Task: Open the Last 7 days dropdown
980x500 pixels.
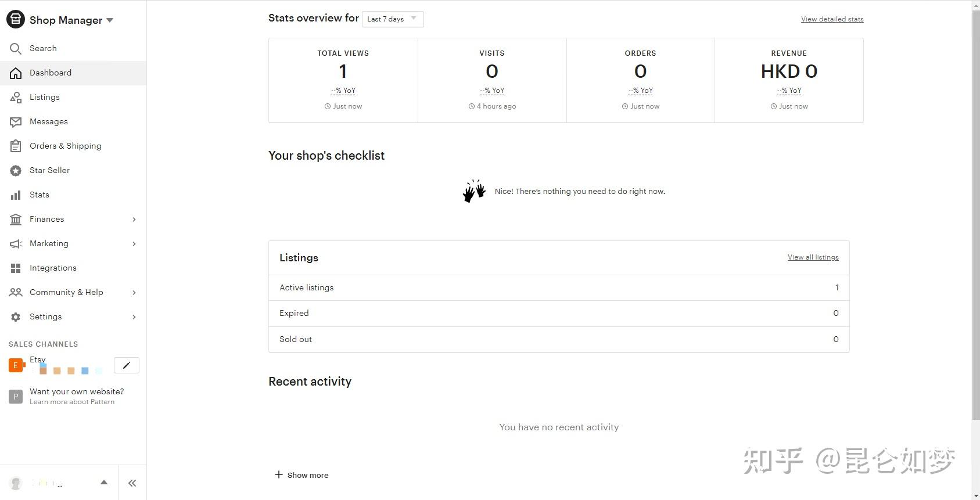Action: [x=392, y=19]
